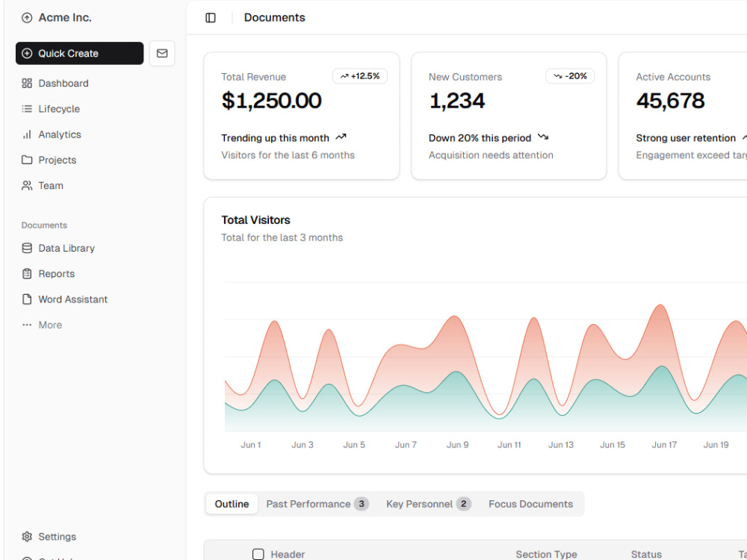Click the Projects folder icon
This screenshot has width=747, height=560.
tap(27, 160)
